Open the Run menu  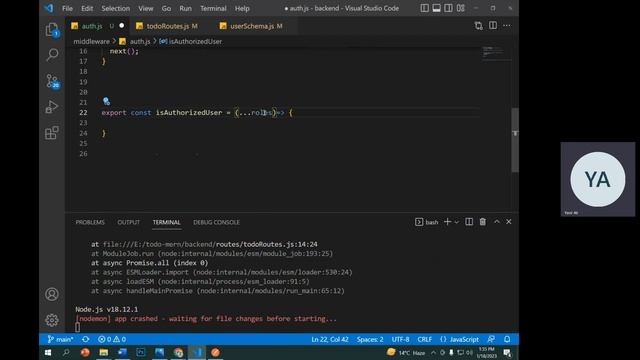[x=185, y=8]
